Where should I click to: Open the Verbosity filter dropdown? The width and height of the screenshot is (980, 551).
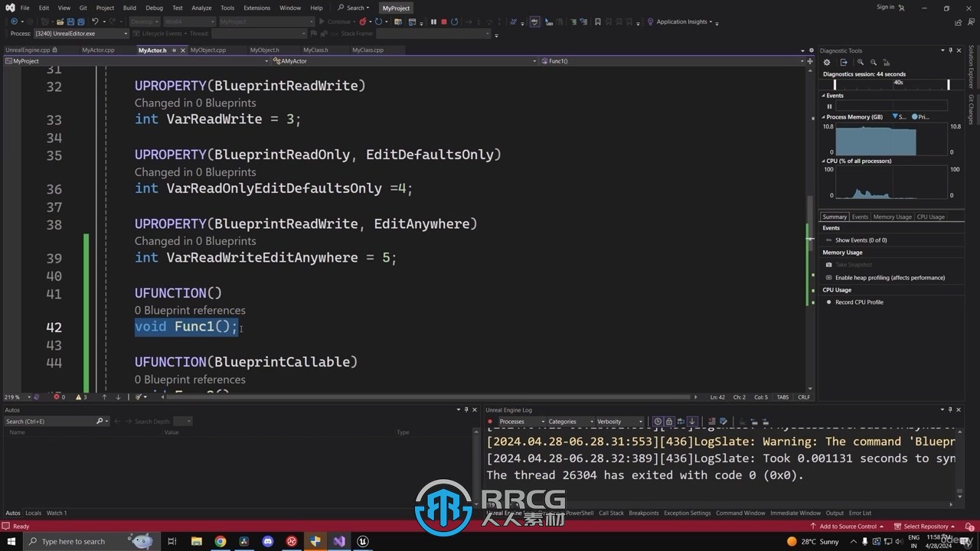(619, 422)
